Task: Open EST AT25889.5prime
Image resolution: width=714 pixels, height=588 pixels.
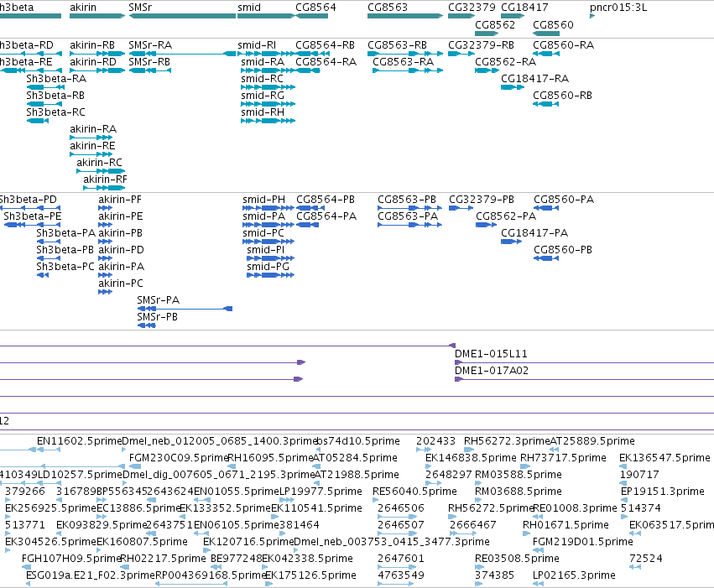Action: coord(592,441)
